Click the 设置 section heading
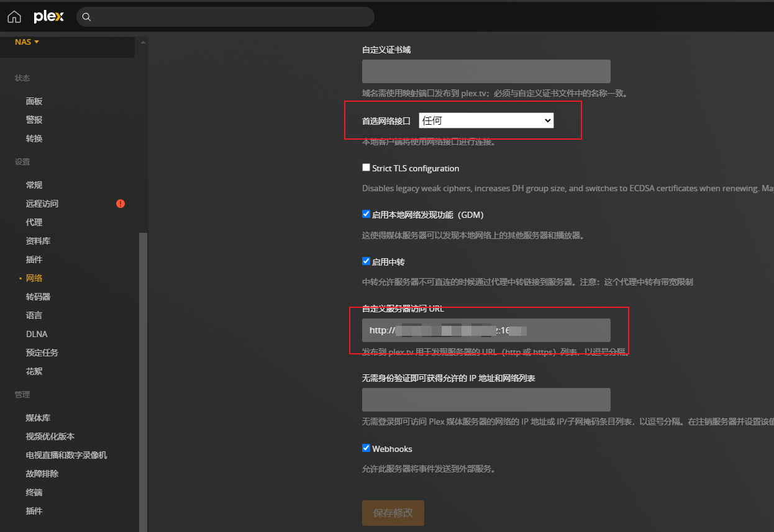The width and height of the screenshot is (774, 532). click(x=22, y=161)
